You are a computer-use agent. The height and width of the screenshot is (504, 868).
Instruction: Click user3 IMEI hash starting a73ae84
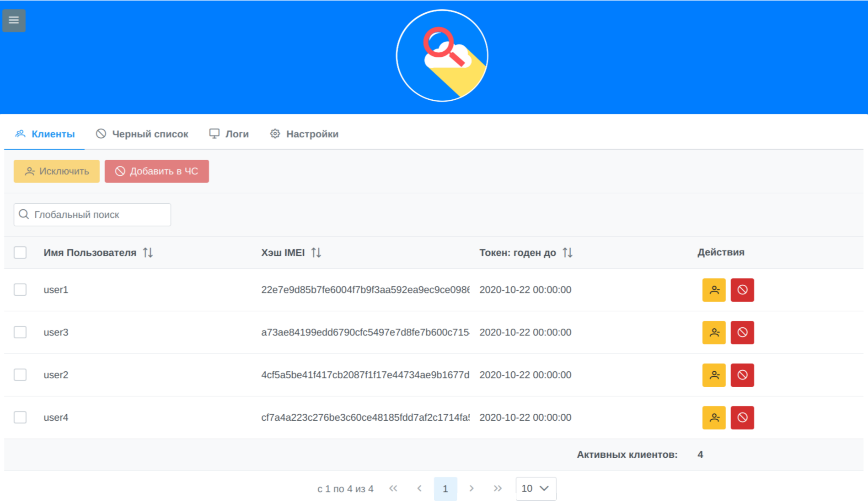[365, 332]
